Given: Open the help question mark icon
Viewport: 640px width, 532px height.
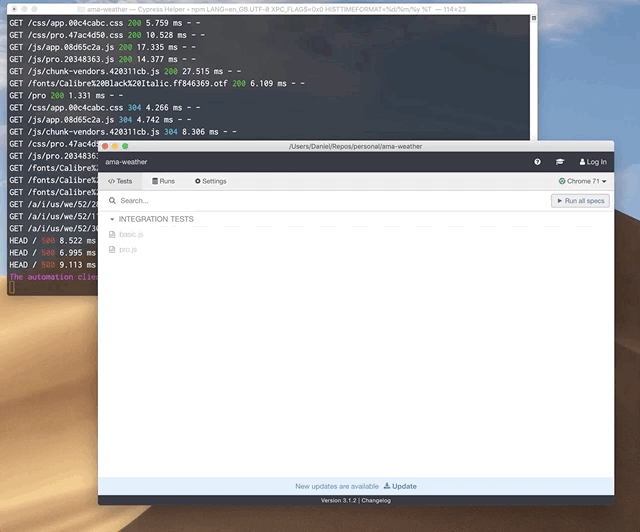Looking at the screenshot, I should [x=537, y=162].
